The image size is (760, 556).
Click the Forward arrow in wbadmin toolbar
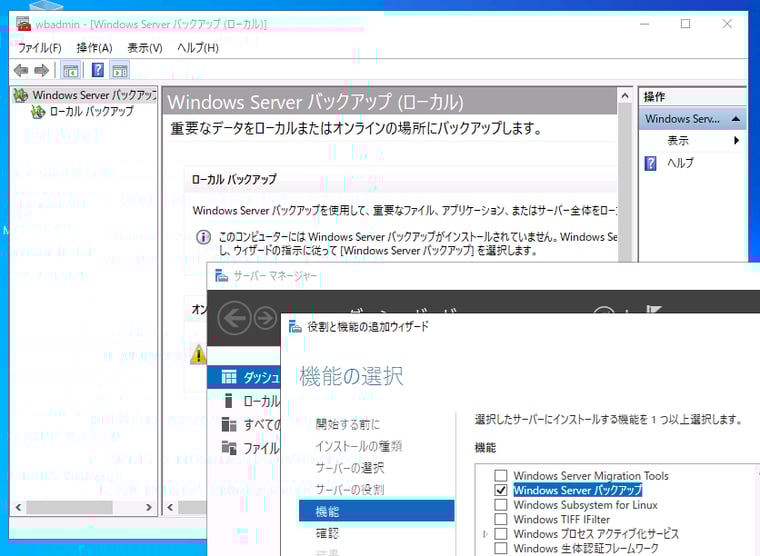coord(42,71)
